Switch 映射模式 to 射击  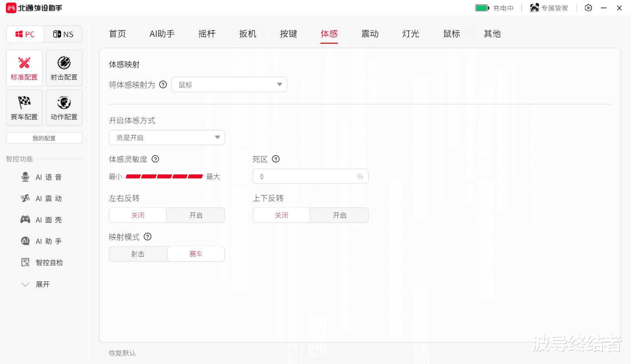click(138, 254)
